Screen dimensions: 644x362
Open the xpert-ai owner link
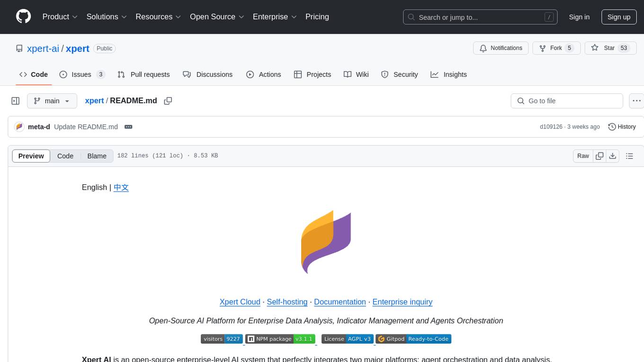tap(43, 48)
